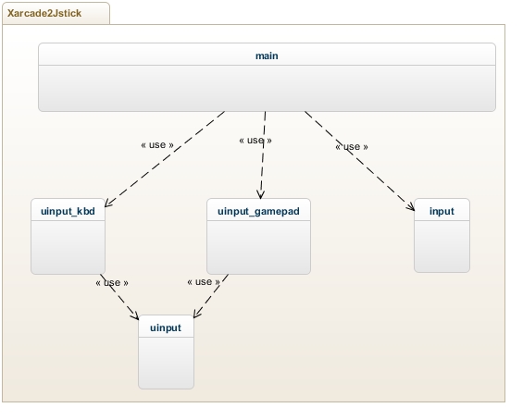
Task: Click the arrowhead entering uinput from uinput_gamepad
Action: [197, 313]
